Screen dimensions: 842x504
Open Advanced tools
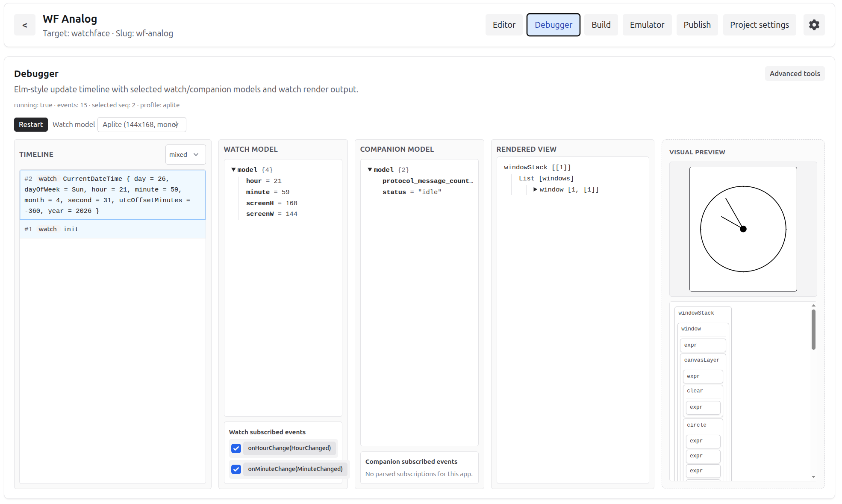coord(794,73)
